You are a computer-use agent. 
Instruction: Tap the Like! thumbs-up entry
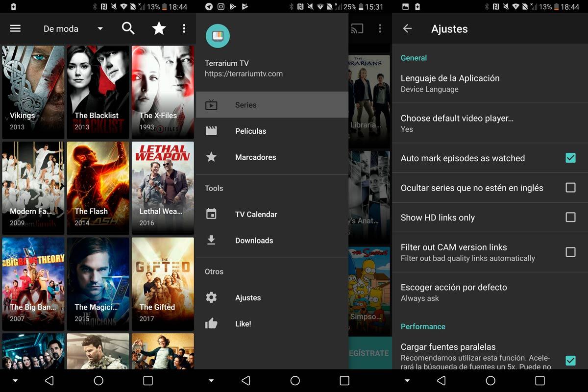click(x=243, y=323)
